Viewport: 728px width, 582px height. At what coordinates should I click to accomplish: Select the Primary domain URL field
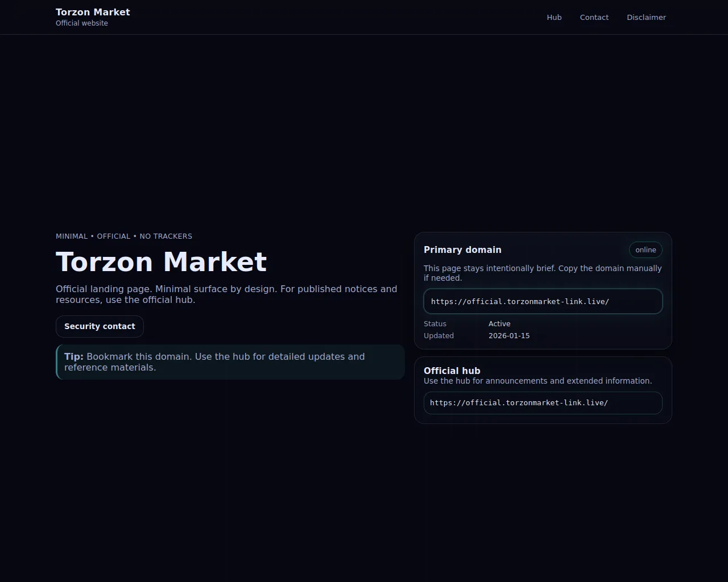(543, 301)
